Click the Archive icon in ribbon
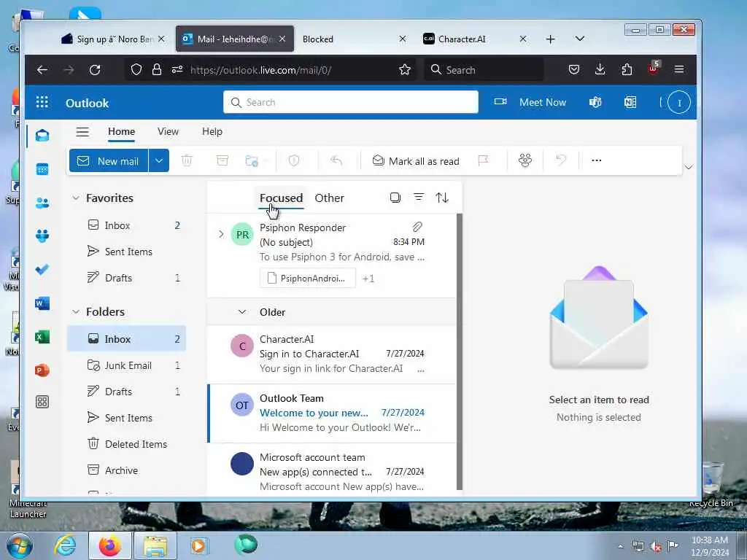 tap(222, 160)
